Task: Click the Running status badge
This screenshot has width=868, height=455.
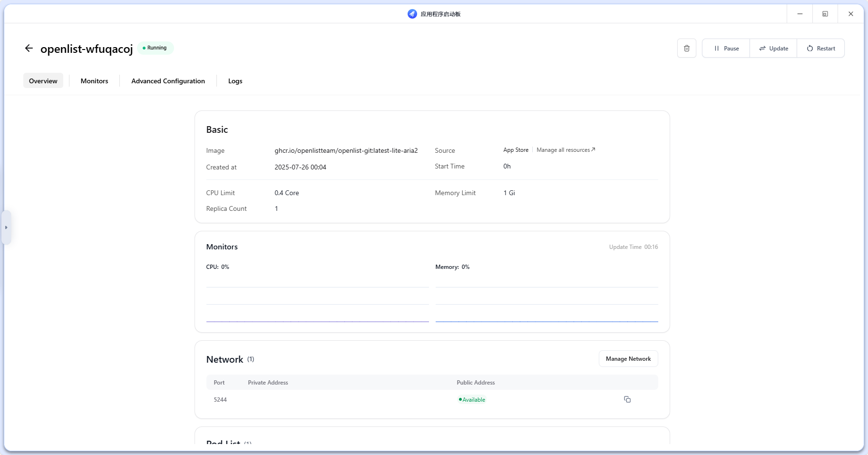Action: tap(155, 48)
